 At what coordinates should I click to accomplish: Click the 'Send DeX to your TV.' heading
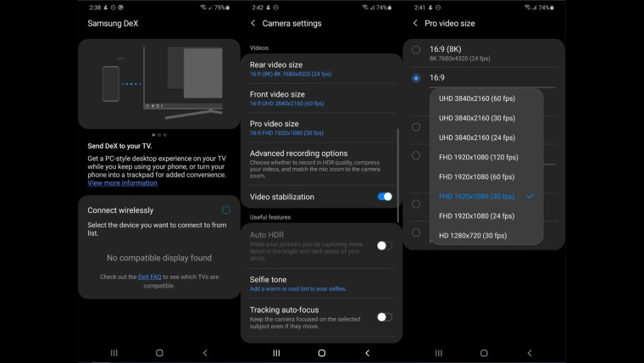point(119,146)
